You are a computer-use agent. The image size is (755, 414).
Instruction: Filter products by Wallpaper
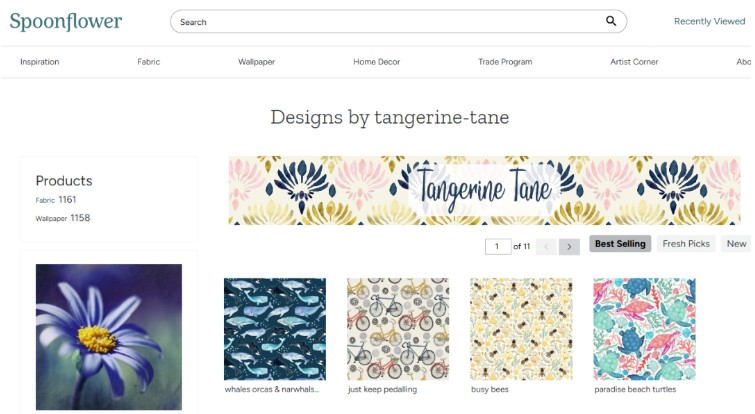pos(52,218)
